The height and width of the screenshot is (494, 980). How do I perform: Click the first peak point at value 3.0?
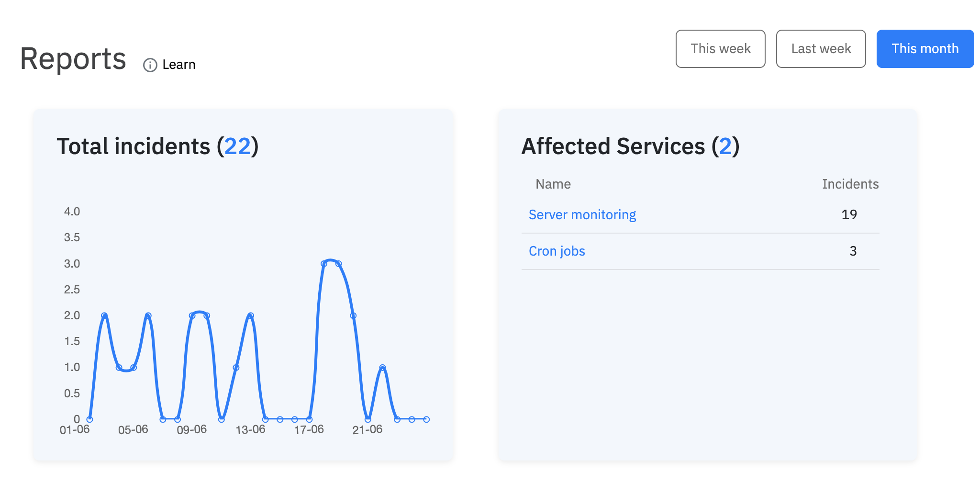pos(324,264)
